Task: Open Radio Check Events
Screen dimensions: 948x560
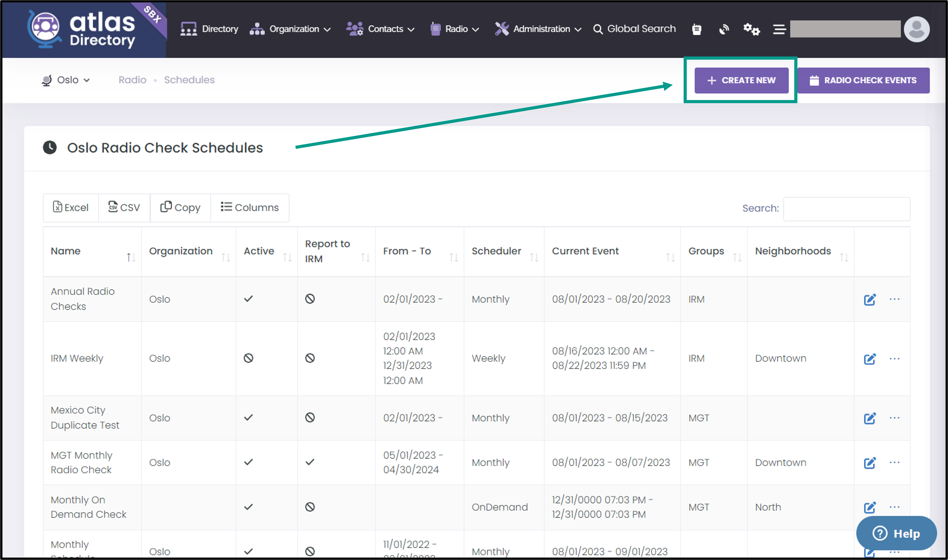Action: (863, 80)
